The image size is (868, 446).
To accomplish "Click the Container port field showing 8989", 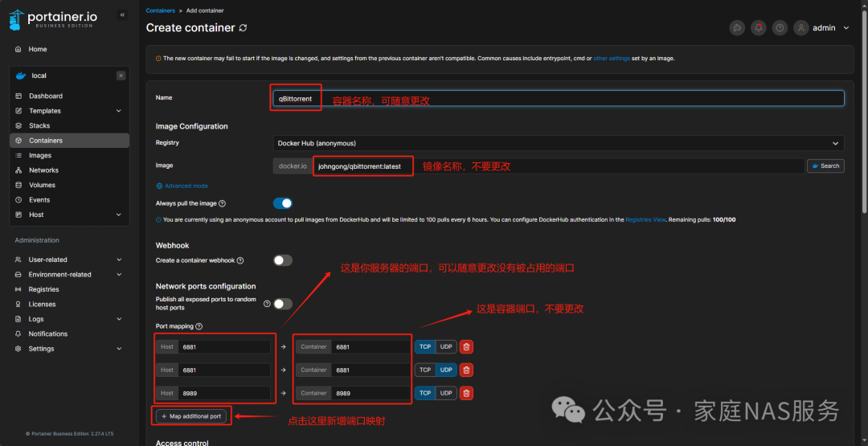I will point(371,393).
